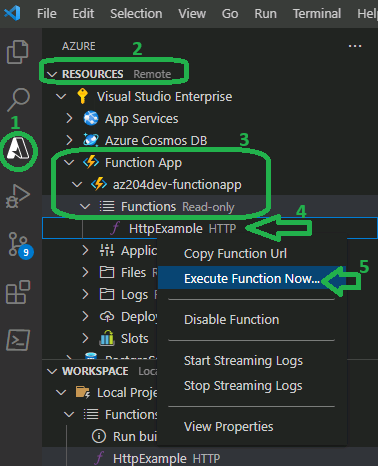
Task: Click the Azure Cosmos DB icon
Action: pyautogui.click(x=91, y=140)
